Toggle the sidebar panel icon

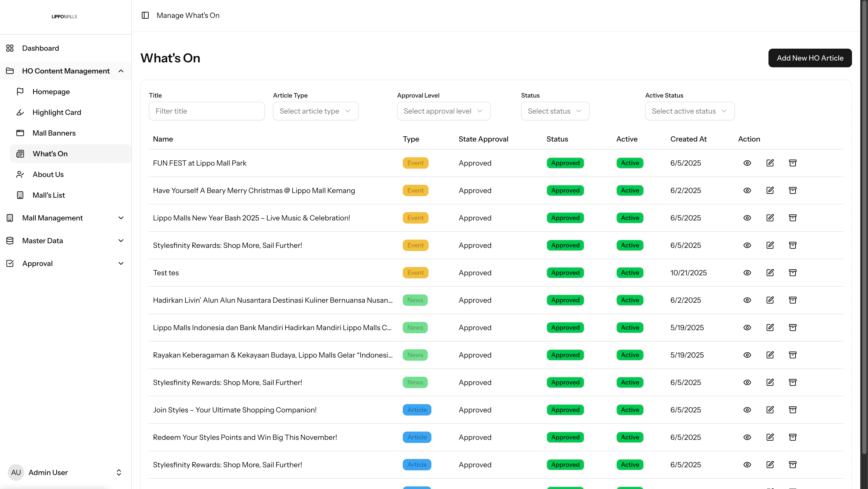coord(145,16)
